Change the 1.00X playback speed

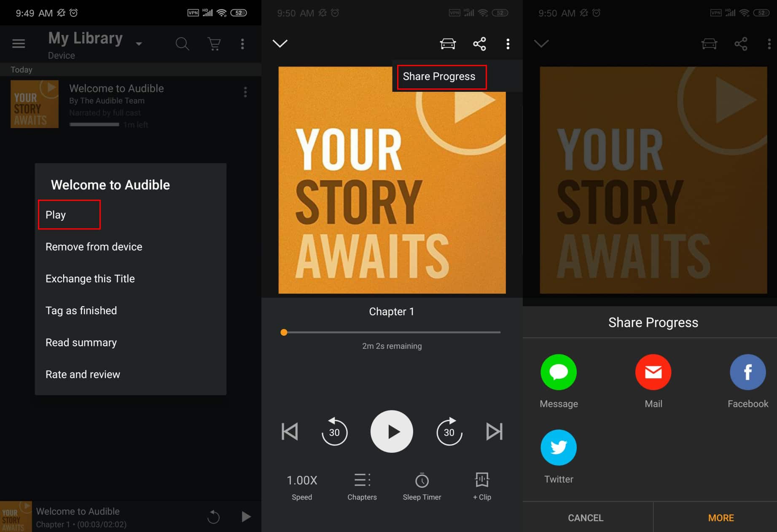coord(302,487)
